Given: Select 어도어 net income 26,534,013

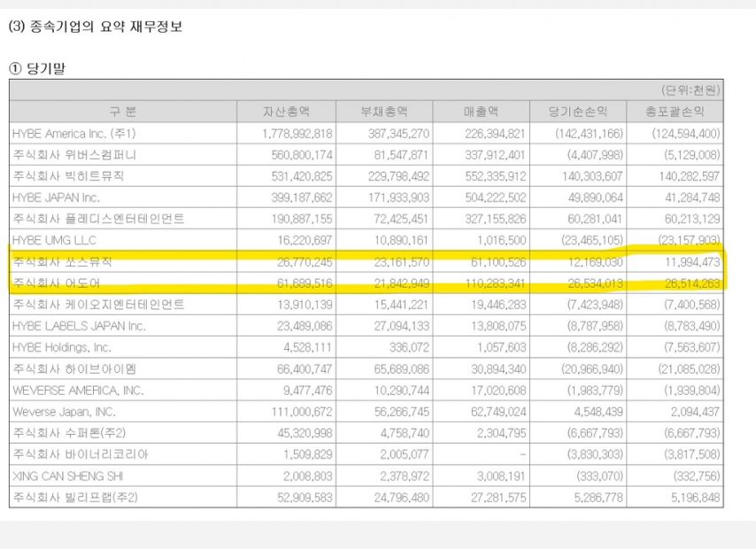Looking at the screenshot, I should [x=595, y=282].
